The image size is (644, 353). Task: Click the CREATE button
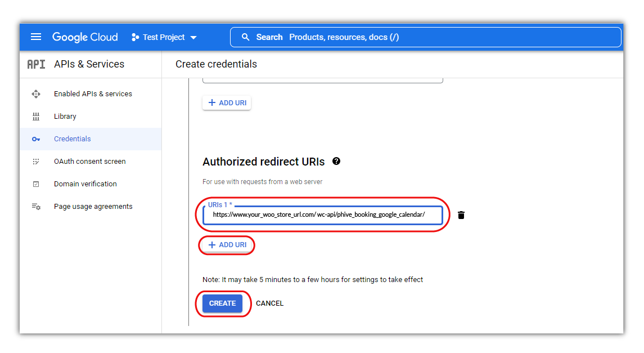tap(222, 303)
